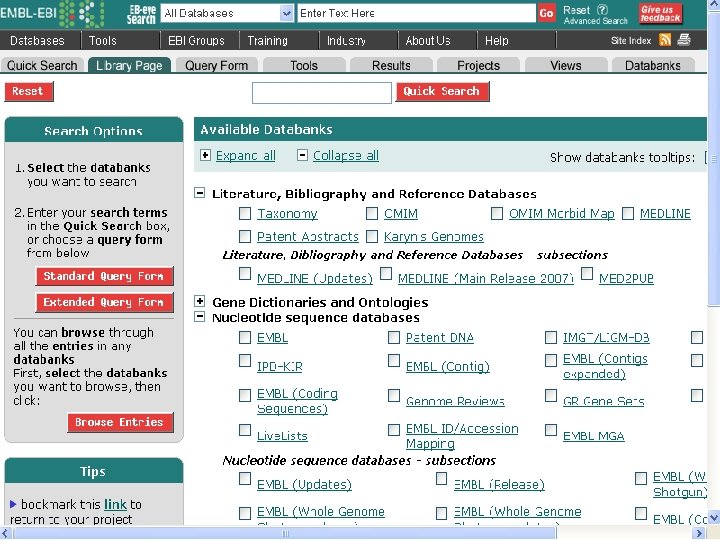Check the Patent Abstracts checkbox
720x540 pixels.
point(245,236)
